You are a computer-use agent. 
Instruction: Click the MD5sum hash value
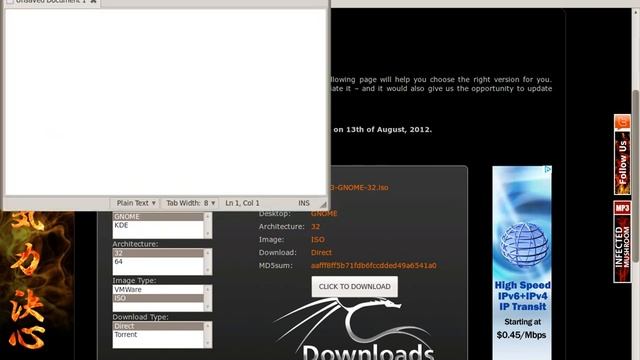pyautogui.click(x=373, y=266)
